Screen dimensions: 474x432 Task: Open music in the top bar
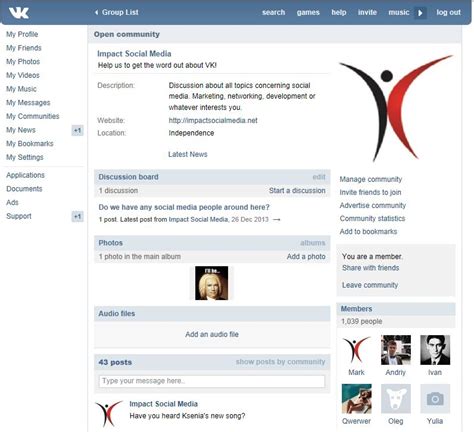tap(399, 12)
